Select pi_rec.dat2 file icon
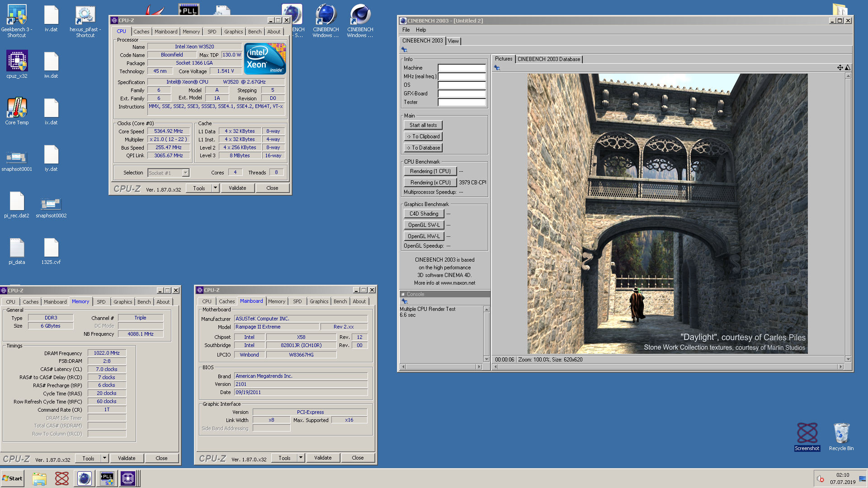Image resolution: width=868 pixels, height=488 pixels. click(x=17, y=205)
